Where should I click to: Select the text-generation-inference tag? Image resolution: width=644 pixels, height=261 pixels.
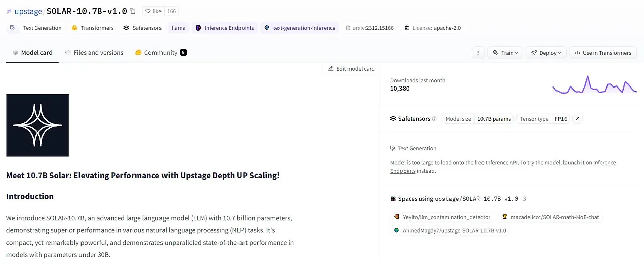[x=299, y=28]
